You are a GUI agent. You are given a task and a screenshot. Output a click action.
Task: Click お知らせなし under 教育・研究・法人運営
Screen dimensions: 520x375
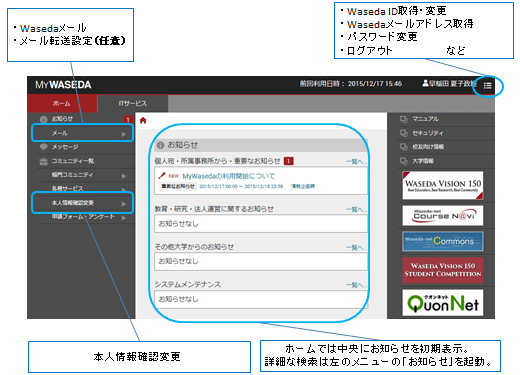pyautogui.click(x=178, y=224)
